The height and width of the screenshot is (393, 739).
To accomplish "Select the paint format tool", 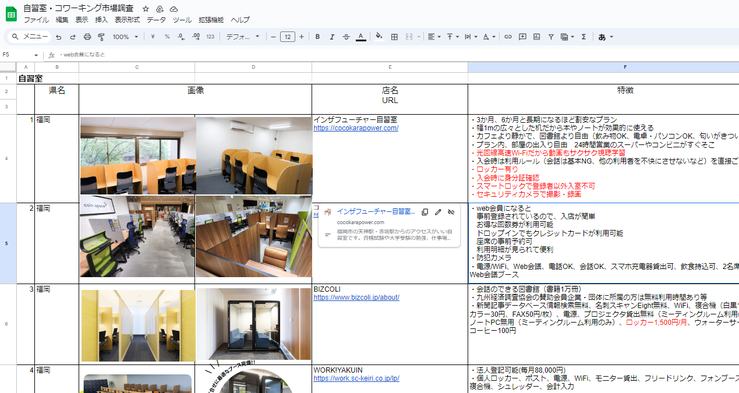I will [101, 37].
